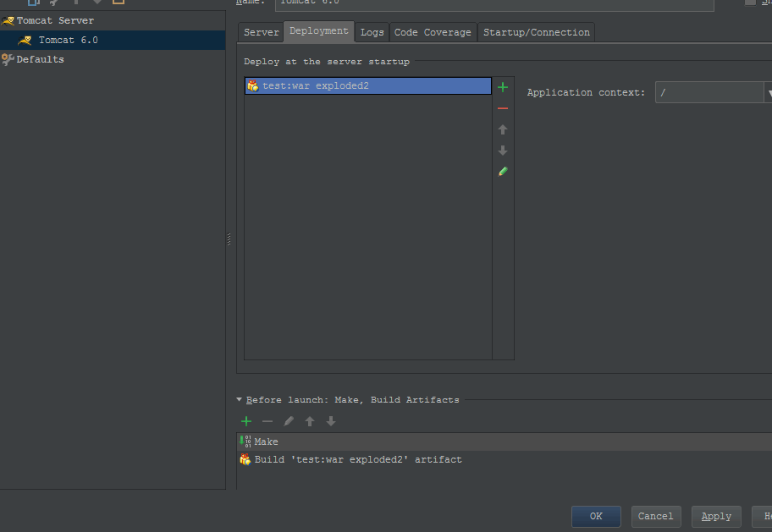Image resolution: width=772 pixels, height=532 pixels.
Task: Click the Apply button
Action: coord(716,516)
